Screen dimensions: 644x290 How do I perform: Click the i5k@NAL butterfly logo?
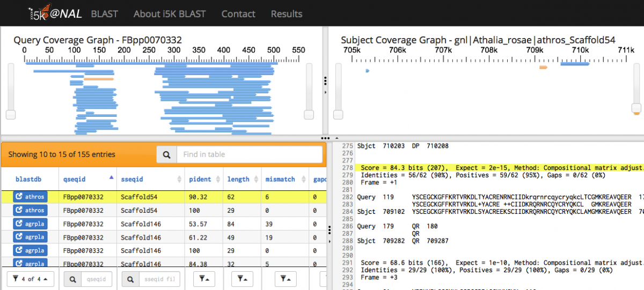coord(55,13)
